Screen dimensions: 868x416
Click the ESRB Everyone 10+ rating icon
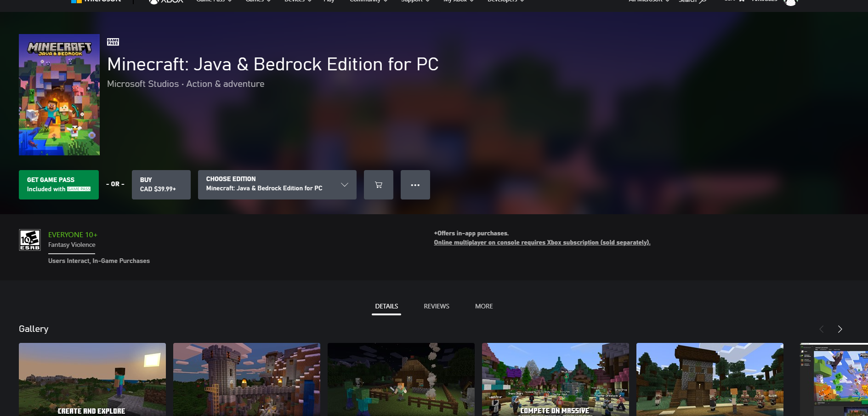pos(30,240)
